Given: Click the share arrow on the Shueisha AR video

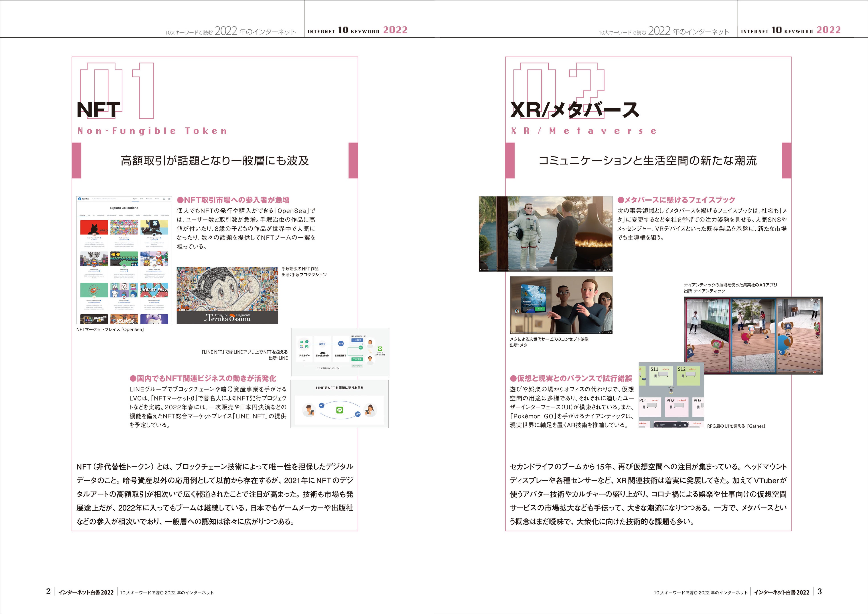Looking at the screenshot, I should [818, 299].
